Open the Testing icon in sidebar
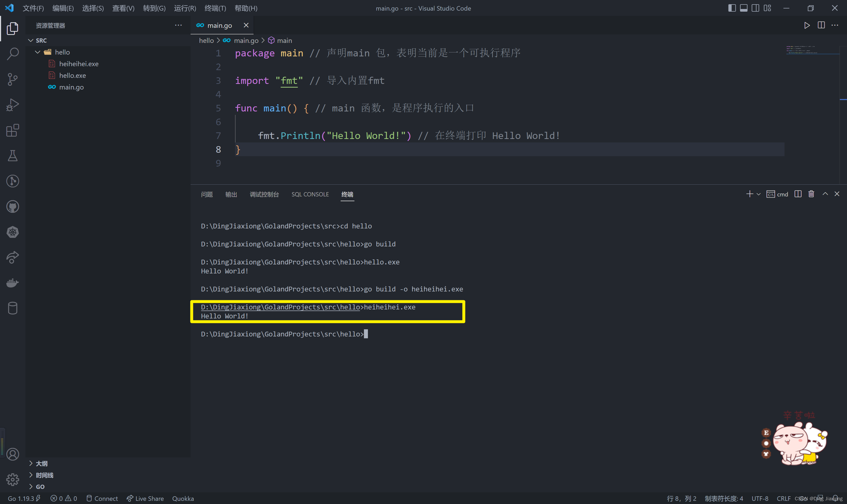The image size is (847, 504). [x=13, y=155]
